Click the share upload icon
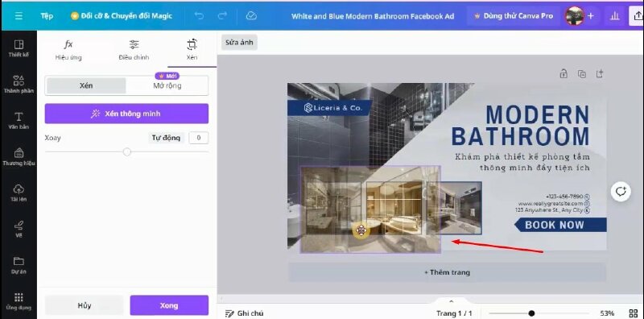The width and height of the screenshot is (644, 319). [x=638, y=16]
